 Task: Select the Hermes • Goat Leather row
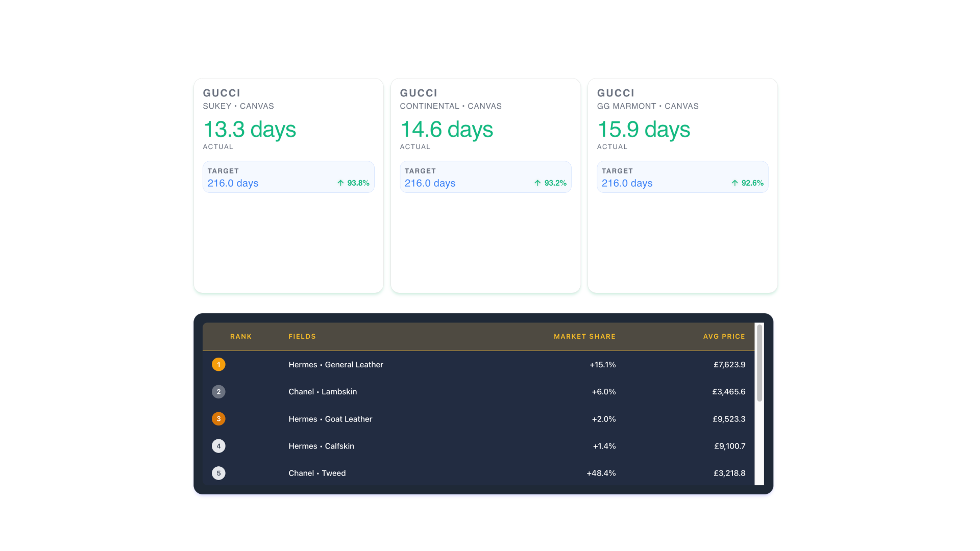click(x=478, y=419)
